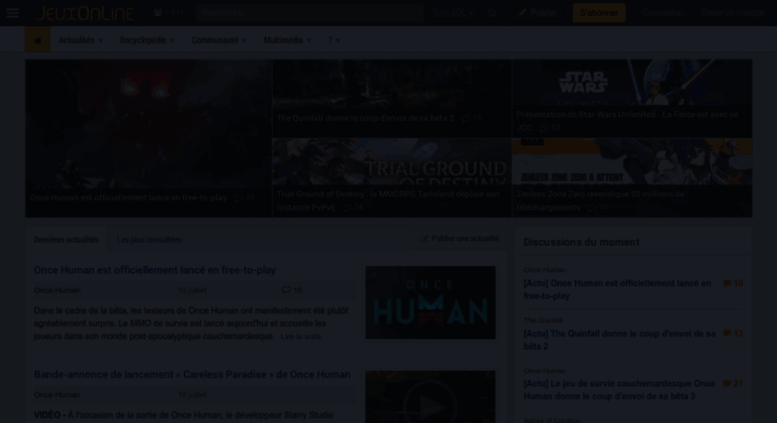Click comment icon on Quinfall featured tile
The image size is (777, 423).
click(466, 118)
